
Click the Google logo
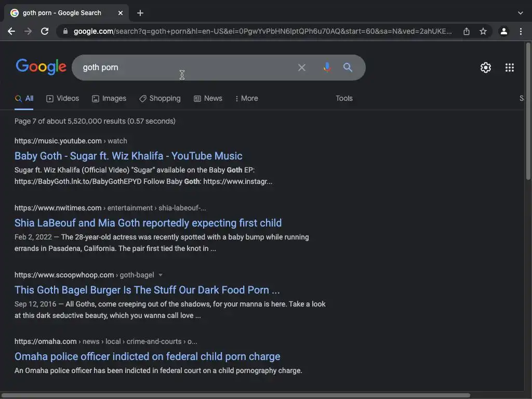(x=41, y=67)
